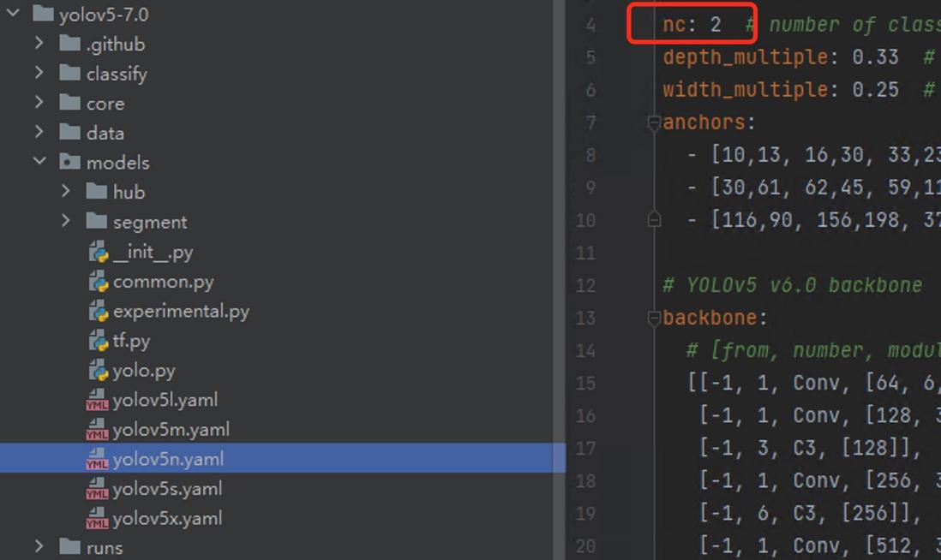941x560 pixels.
Task: Click line number 17 in the gutter
Action: [585, 449]
